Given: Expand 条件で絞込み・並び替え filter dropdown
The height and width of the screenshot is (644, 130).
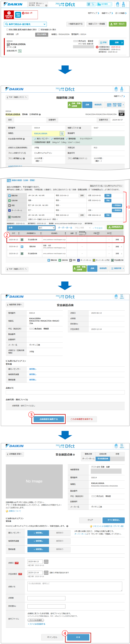Looking at the screenshot, I should [x=26, y=24].
